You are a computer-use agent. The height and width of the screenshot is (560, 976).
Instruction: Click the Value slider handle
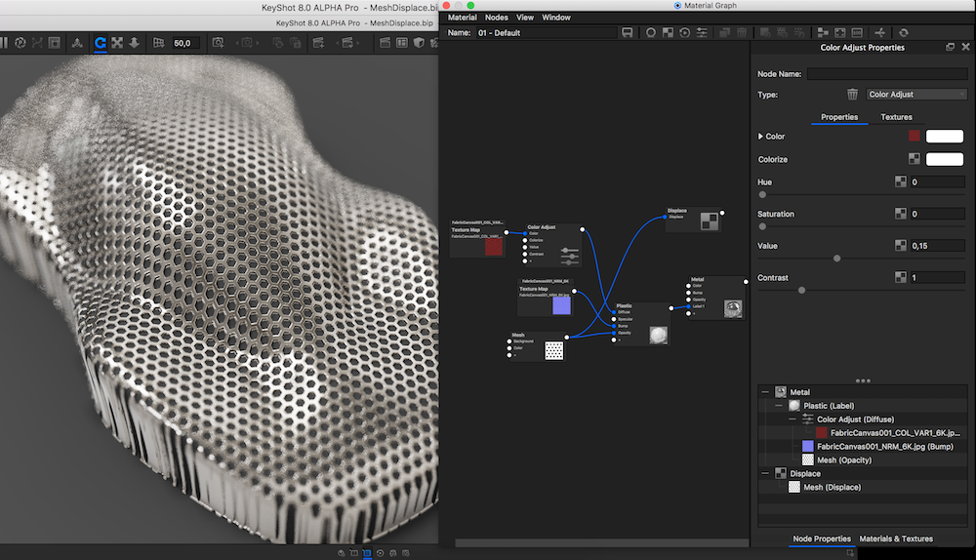tap(836, 259)
